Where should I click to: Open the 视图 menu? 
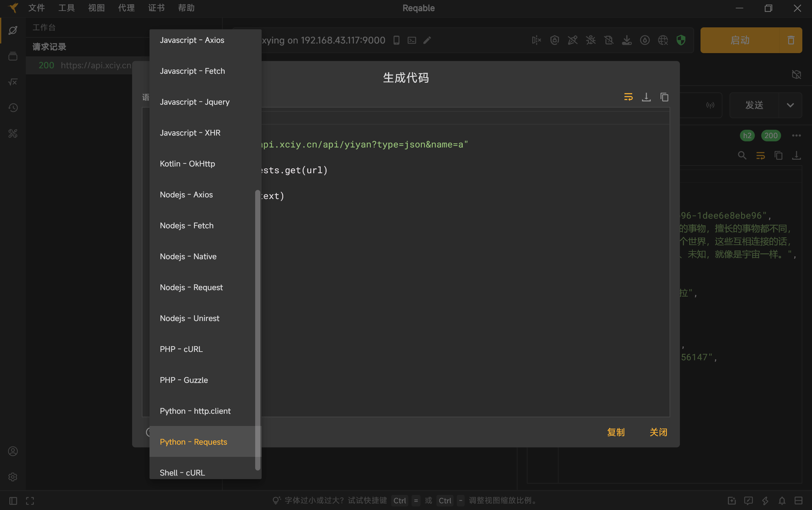(96, 8)
